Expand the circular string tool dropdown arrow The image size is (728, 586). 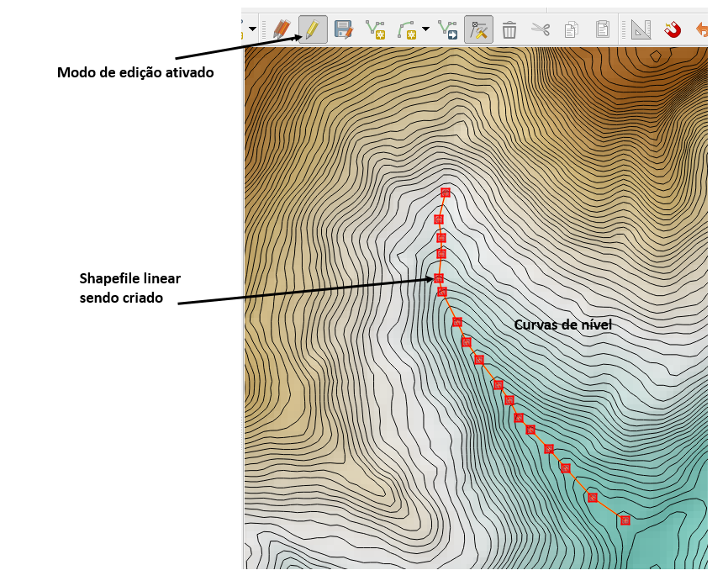pos(425,30)
